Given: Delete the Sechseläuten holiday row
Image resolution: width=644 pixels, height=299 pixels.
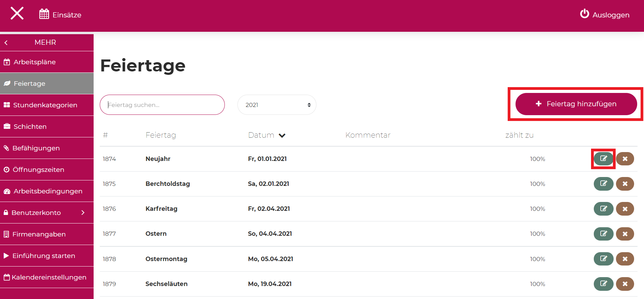Looking at the screenshot, I should pos(625,284).
